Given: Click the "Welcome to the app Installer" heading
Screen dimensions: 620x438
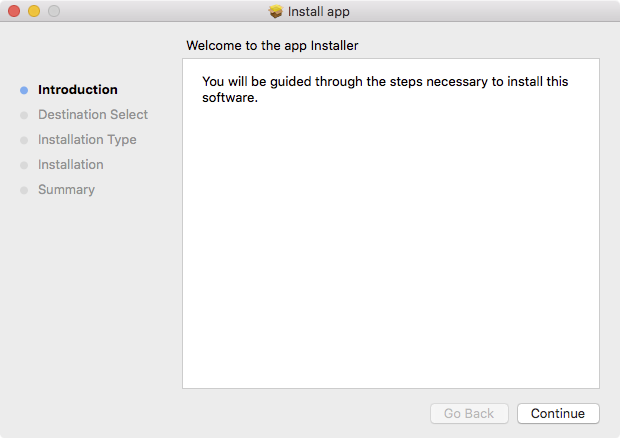Looking at the screenshot, I should pos(272,45).
